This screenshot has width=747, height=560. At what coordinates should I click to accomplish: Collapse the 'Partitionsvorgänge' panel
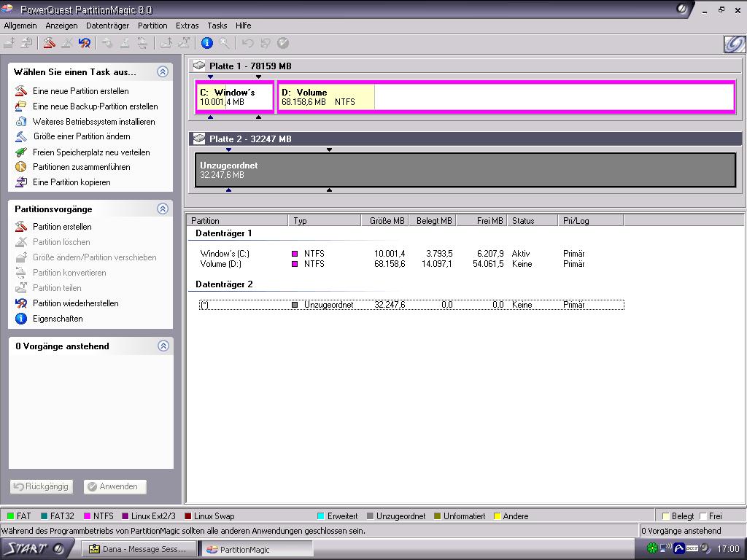point(163,209)
